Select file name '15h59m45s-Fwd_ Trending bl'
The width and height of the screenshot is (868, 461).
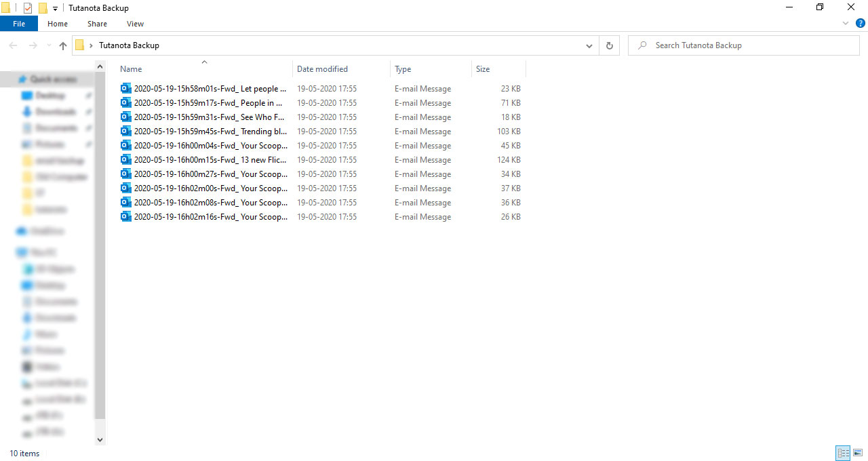(x=210, y=132)
